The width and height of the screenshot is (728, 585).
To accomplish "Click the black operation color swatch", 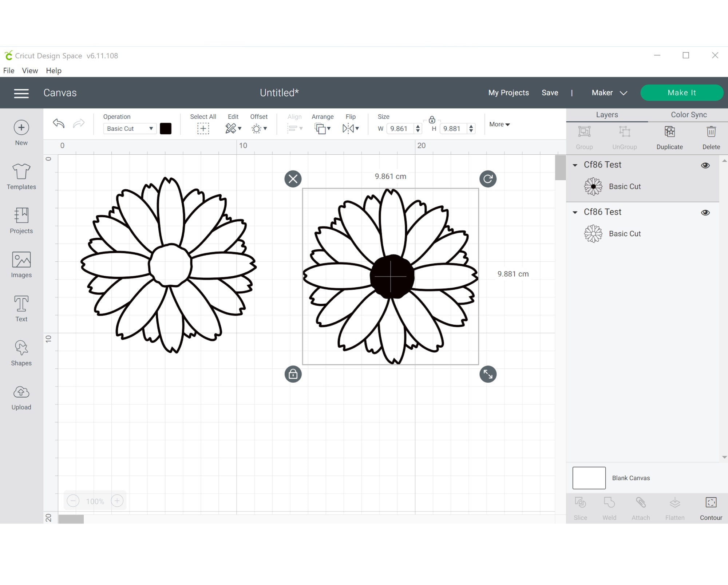I will pos(166,129).
